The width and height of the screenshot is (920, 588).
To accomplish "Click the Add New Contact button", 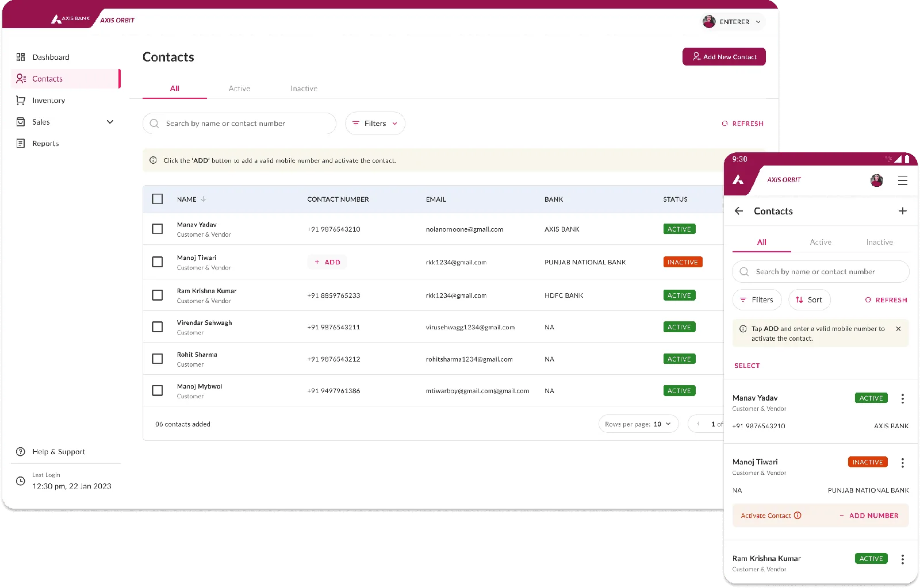I will point(724,57).
